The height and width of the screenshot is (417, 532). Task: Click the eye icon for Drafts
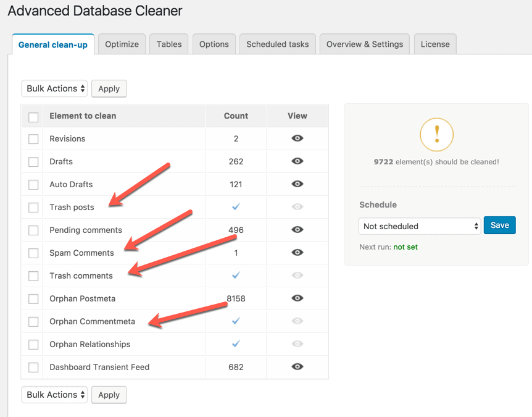pos(297,161)
